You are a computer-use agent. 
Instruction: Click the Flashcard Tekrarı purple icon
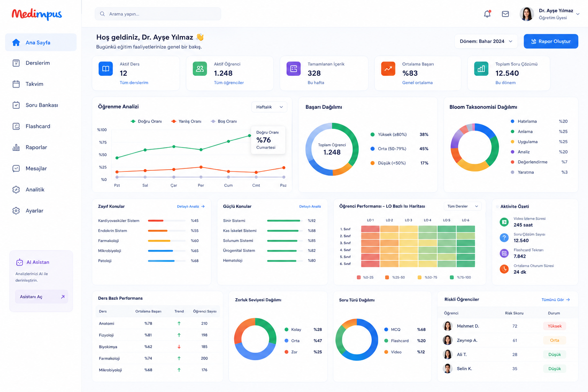tap(504, 253)
